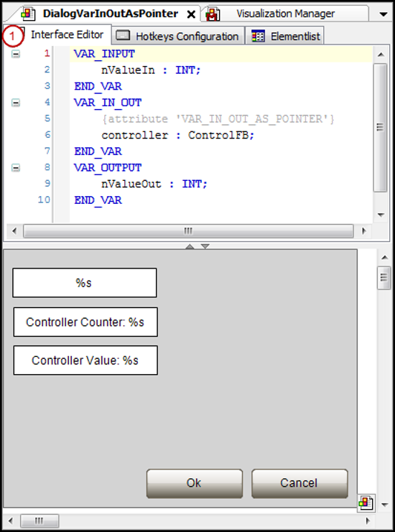Click the pane splitter up arrow

pyautogui.click(x=190, y=246)
